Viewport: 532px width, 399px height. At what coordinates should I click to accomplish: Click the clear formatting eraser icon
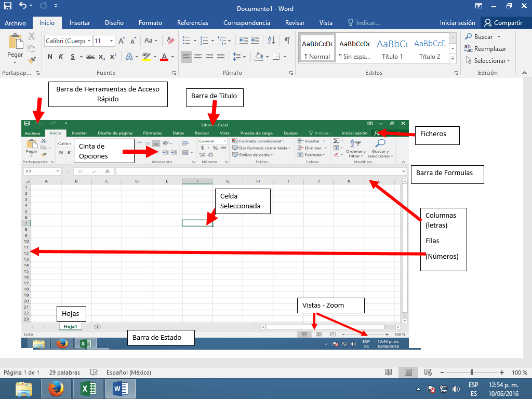[x=170, y=40]
